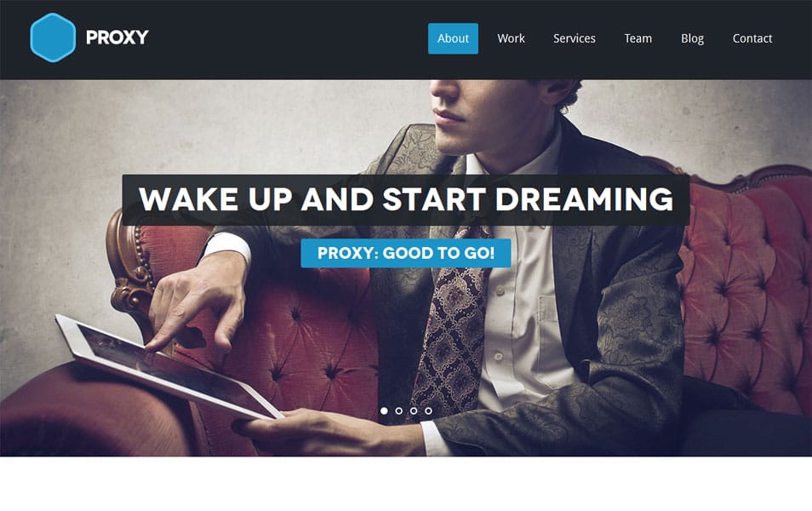Select the first filled slider dot
This screenshot has height=511, width=812.
coord(384,411)
